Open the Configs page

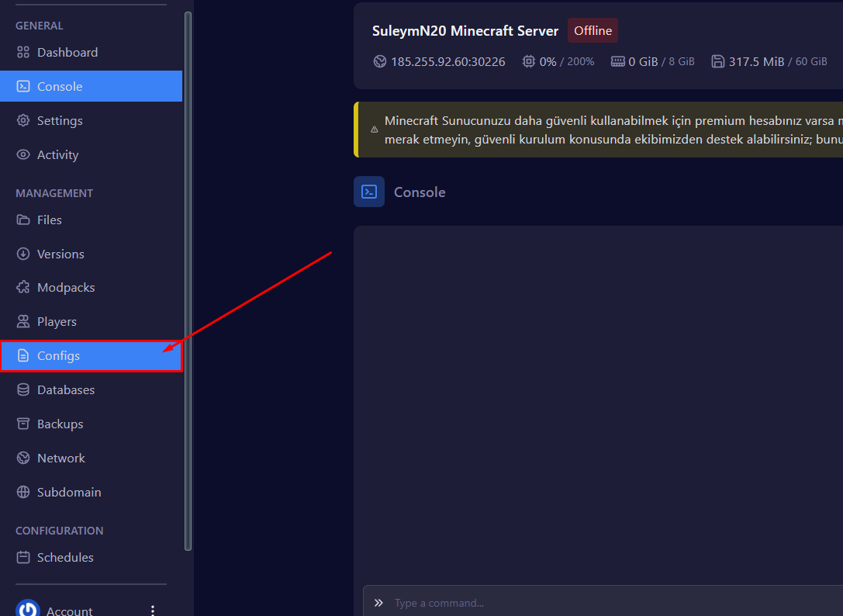(91, 355)
